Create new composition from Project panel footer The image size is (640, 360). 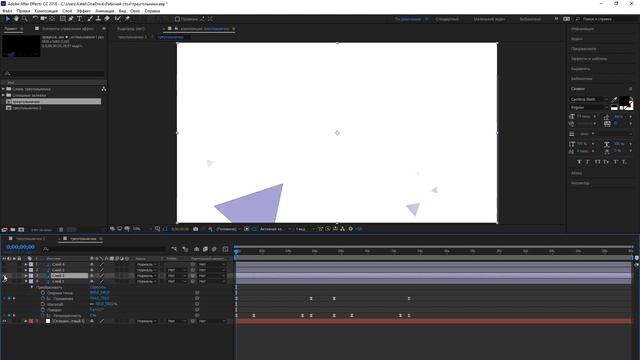pos(21,230)
